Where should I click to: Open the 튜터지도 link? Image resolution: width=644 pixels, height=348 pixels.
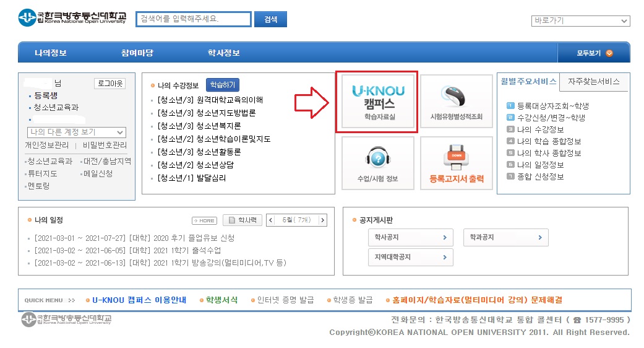pos(42,173)
